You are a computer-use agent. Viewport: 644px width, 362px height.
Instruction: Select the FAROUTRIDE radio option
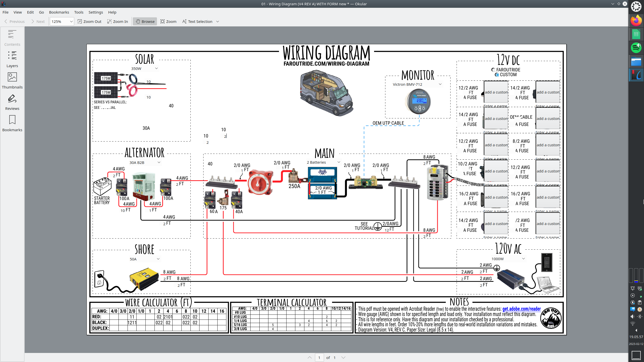point(493,70)
